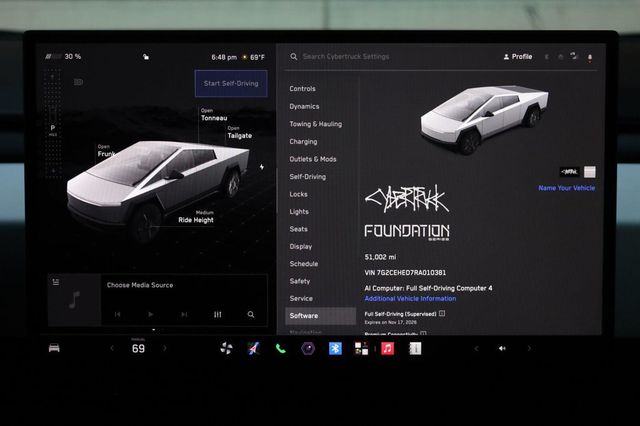The height and width of the screenshot is (426, 640).
Task: Select the dark wrap swatch
Action: coord(569,172)
